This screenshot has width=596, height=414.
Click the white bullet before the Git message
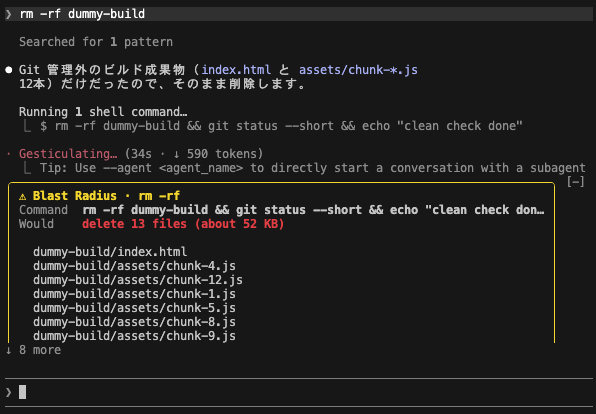[x=9, y=70]
